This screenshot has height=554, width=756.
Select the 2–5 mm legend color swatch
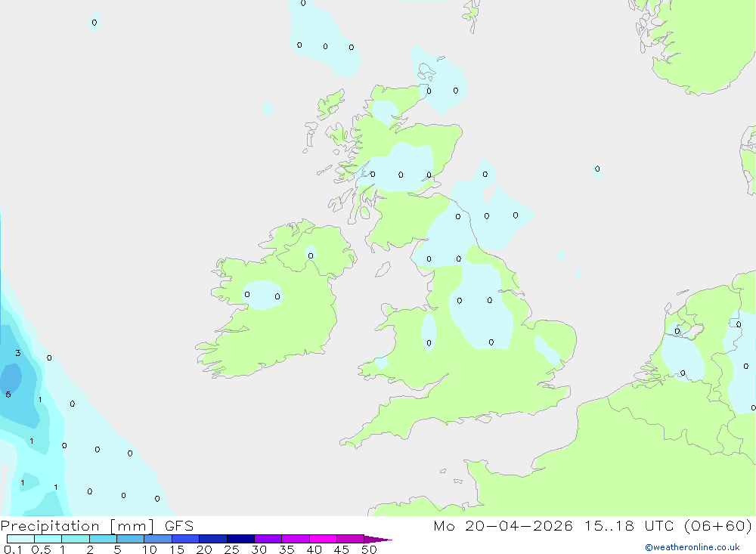point(103,539)
